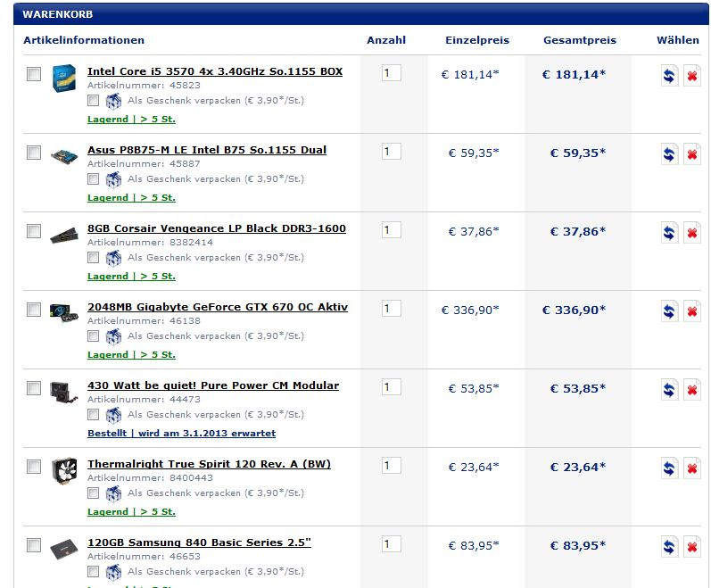Tick the 8GB Corsair Vengeance item checkbox
The image size is (711, 588).
34,231
